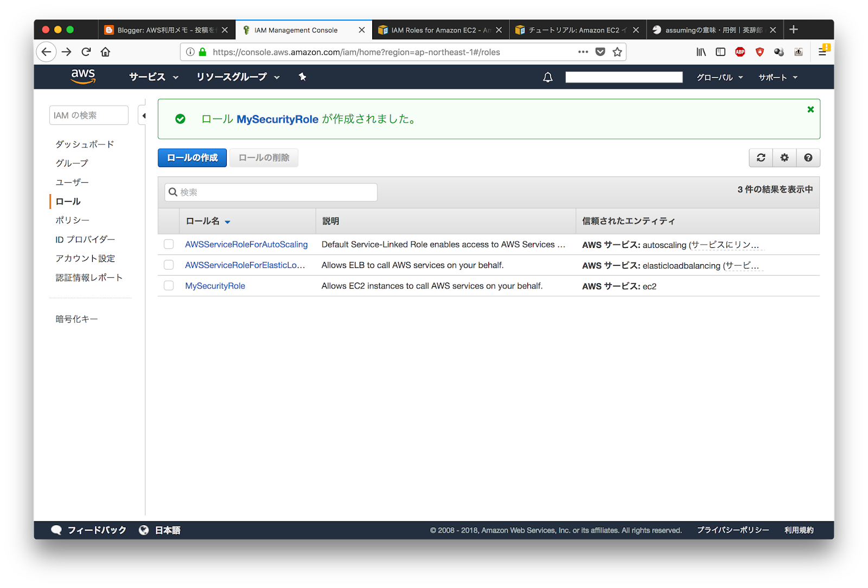
Task: Click the ロールの作成 button
Action: (x=192, y=158)
